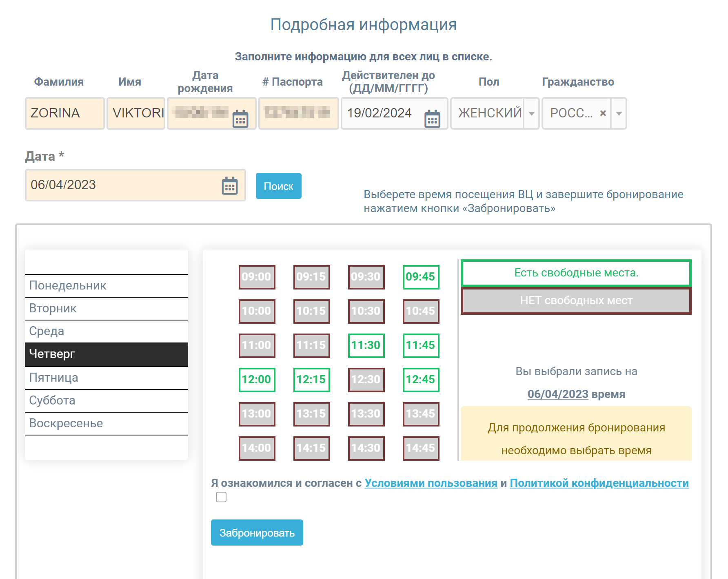This screenshot has height=579, width=728.
Task: Expand the gender ЖЕНСКИЙ dropdown arrow
Action: tap(532, 113)
